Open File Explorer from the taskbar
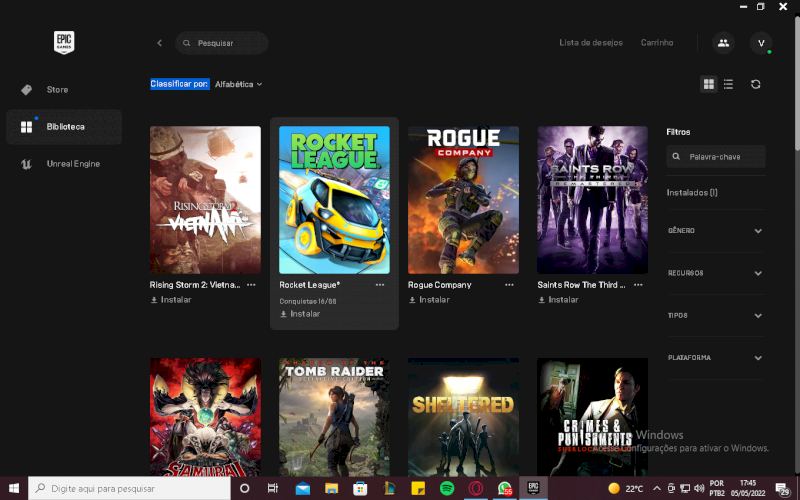Viewport: 800px width, 500px height. (x=332, y=488)
